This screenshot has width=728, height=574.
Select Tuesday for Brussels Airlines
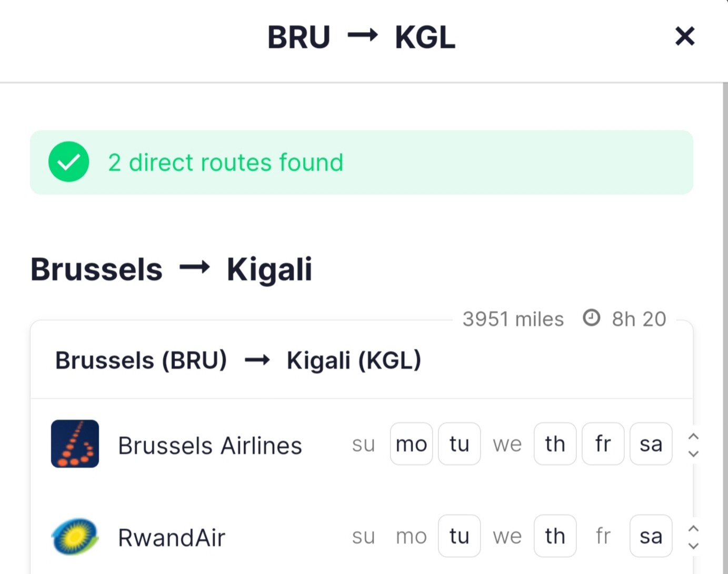click(459, 444)
